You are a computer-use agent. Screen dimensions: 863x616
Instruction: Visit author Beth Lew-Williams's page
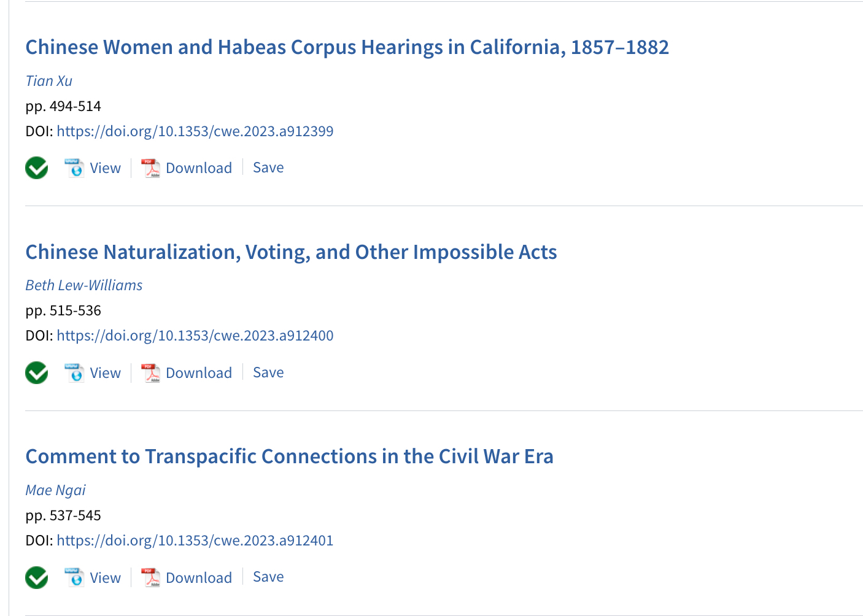(84, 285)
